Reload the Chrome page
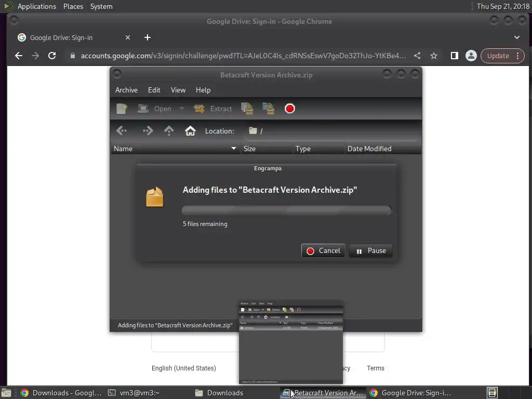Image resolution: width=532 pixels, height=399 pixels. point(52,56)
